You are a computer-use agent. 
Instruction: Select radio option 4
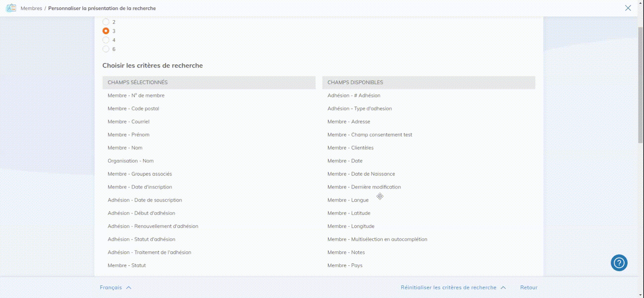(106, 40)
